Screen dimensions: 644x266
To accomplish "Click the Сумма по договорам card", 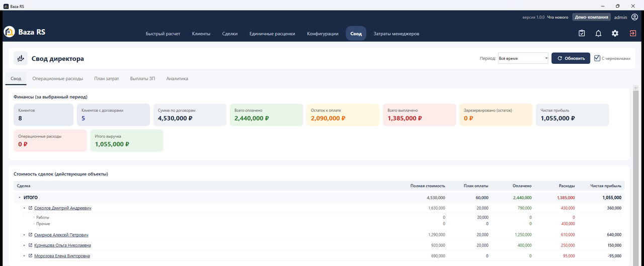I will click(190, 115).
